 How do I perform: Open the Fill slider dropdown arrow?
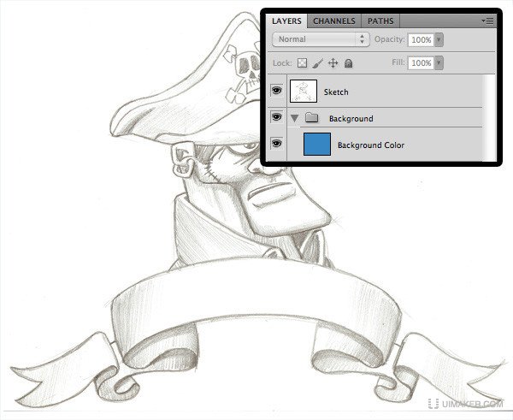click(439, 62)
